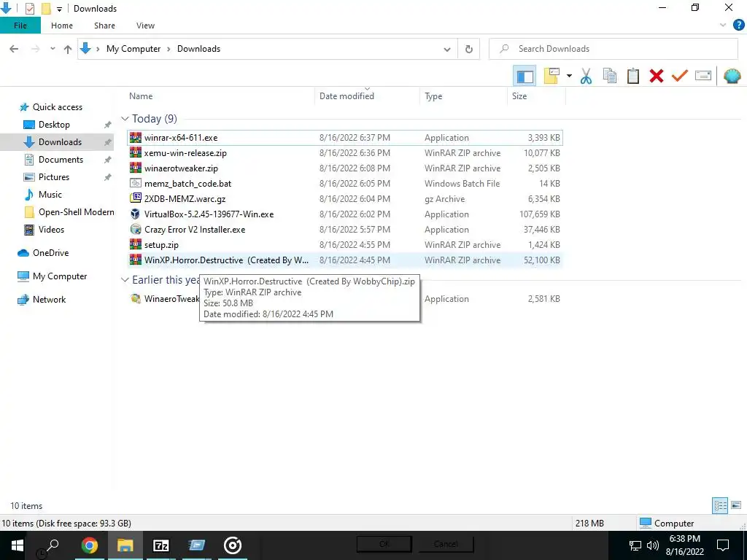The height and width of the screenshot is (560, 747).
Task: Click the email envelope icon in toolbar
Action: tap(703, 76)
